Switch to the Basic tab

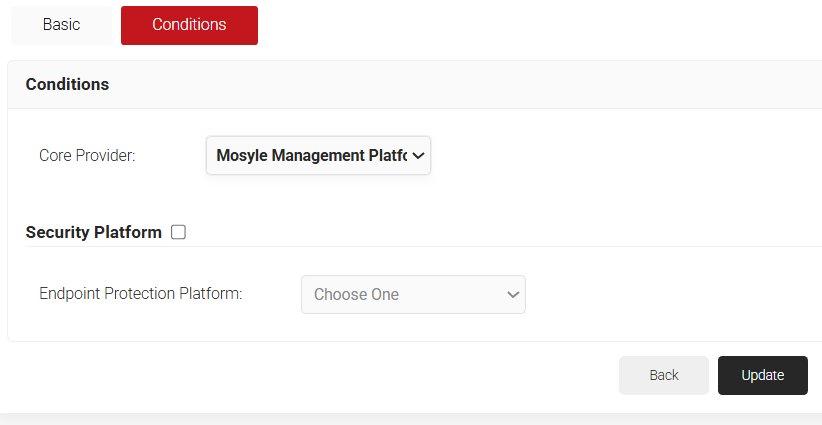61,25
